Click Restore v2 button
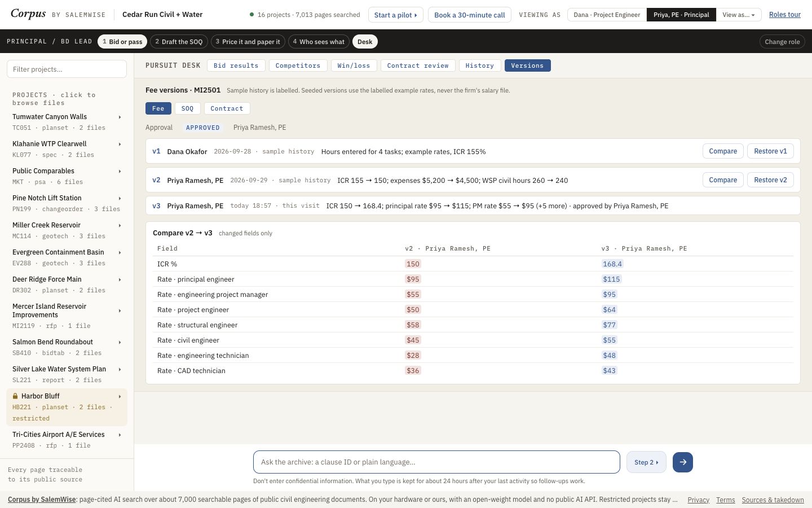 [770, 180]
